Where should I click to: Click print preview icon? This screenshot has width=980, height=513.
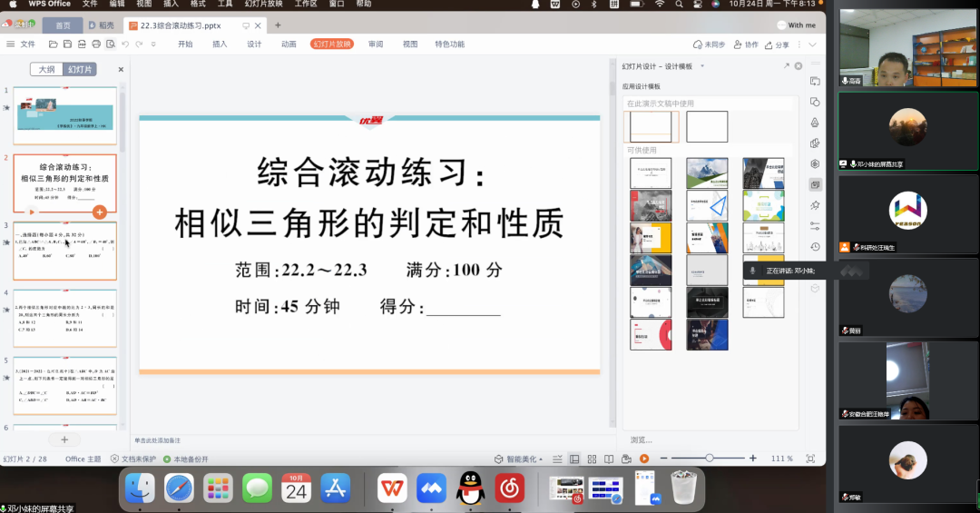click(111, 44)
